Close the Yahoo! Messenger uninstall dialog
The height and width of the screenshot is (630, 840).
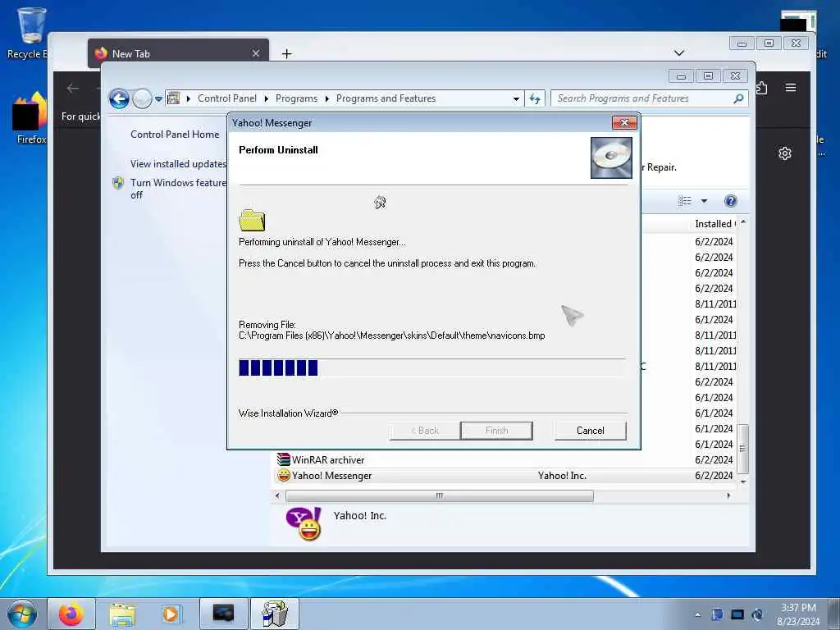coord(624,123)
